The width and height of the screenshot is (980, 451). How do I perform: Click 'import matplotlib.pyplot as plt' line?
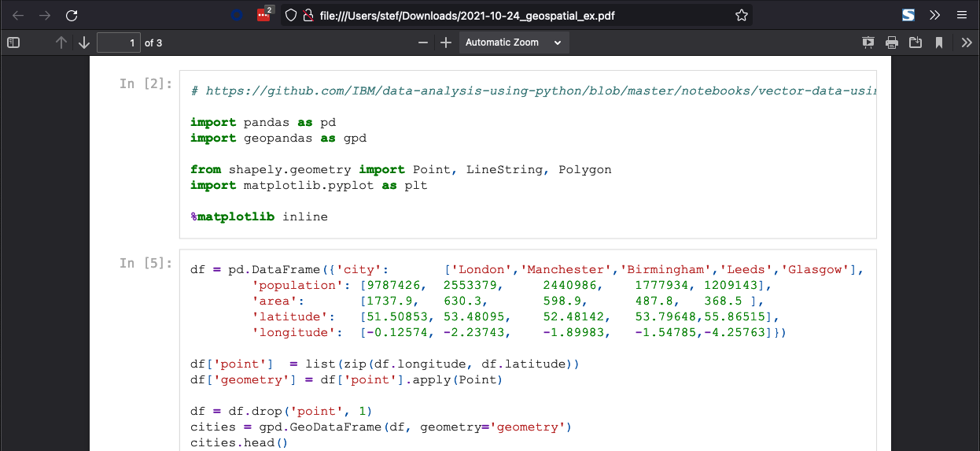(309, 185)
